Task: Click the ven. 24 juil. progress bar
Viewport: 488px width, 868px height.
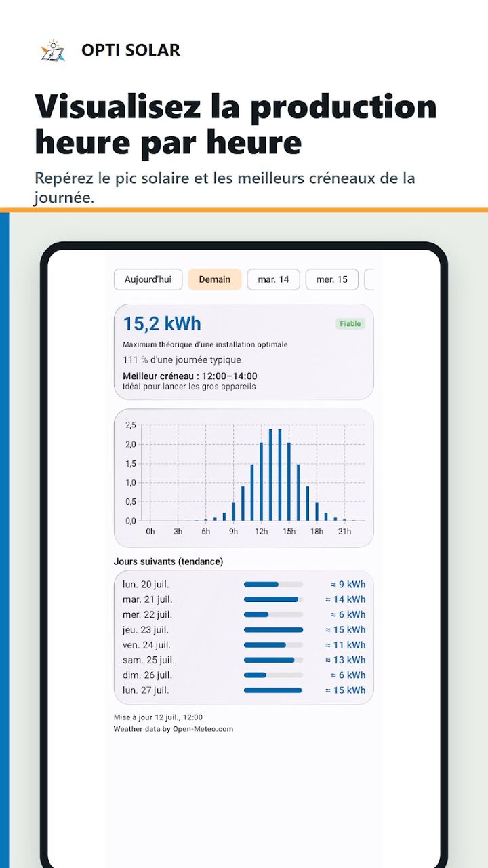Action: click(273, 645)
